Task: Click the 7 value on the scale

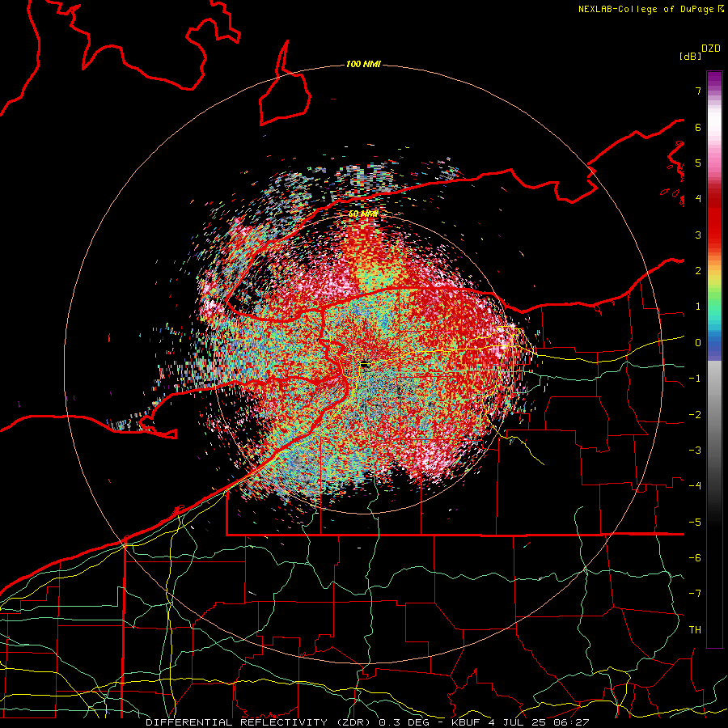Action: pos(698,91)
